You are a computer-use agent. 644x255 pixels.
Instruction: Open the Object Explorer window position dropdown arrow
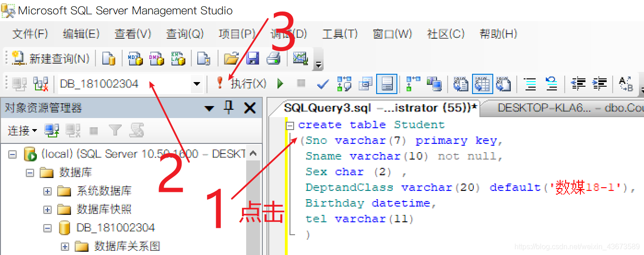pyautogui.click(x=209, y=108)
